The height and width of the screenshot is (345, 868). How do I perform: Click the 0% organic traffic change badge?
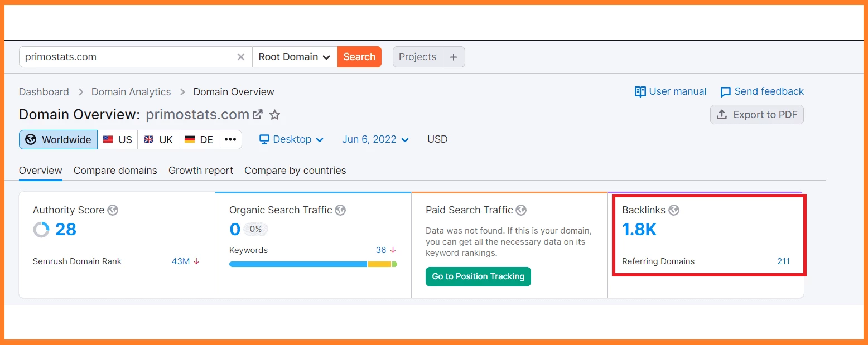point(256,229)
